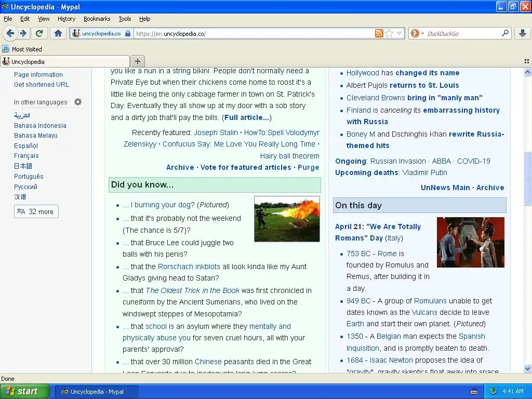Switch to Bahasa Indonesia language
Image resolution: width=532 pixels, height=399 pixels.
click(x=40, y=126)
